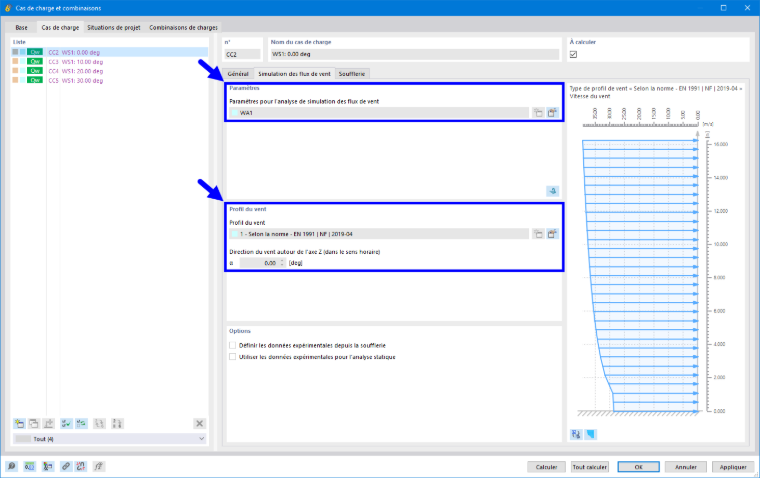Image resolution: width=760 pixels, height=478 pixels.
Task: Maximize the dialog window
Action: [x=724, y=8]
